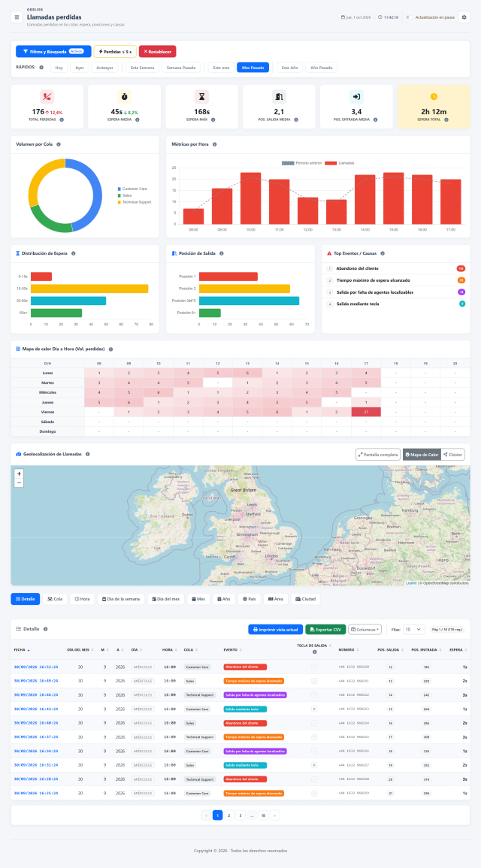Toggle Customer Care legend swatch
This screenshot has height=868, width=481.
point(119,189)
